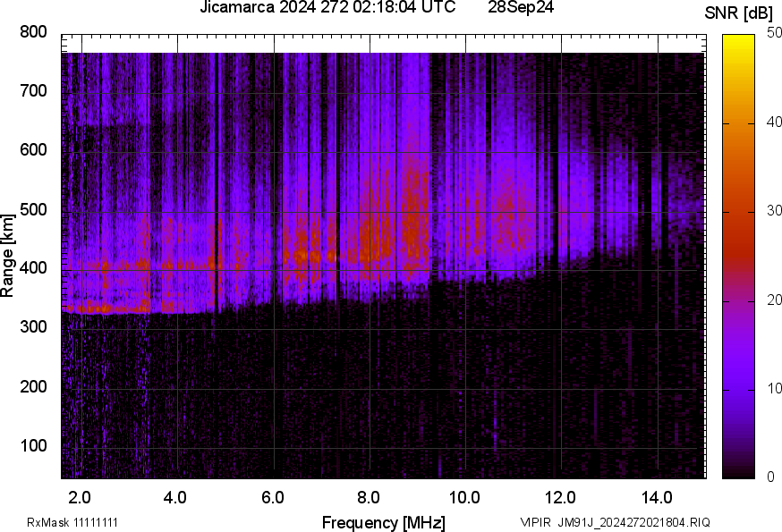
Task: Click the Range [km] axis label
Action: coord(9,255)
